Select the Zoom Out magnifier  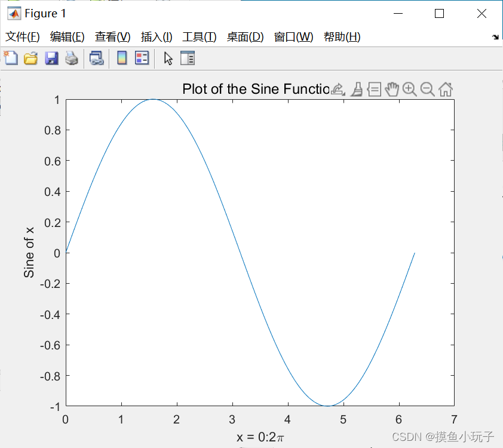428,89
